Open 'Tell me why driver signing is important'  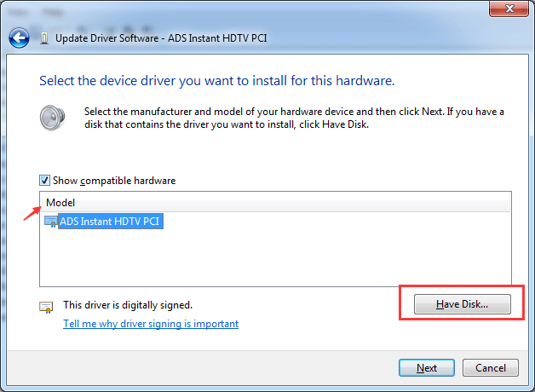(x=151, y=324)
